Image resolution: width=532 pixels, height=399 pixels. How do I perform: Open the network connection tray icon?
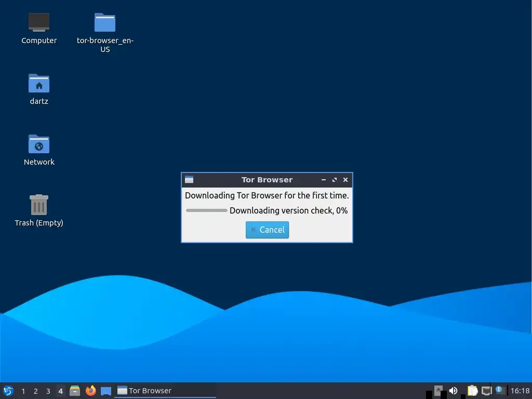tap(486, 391)
